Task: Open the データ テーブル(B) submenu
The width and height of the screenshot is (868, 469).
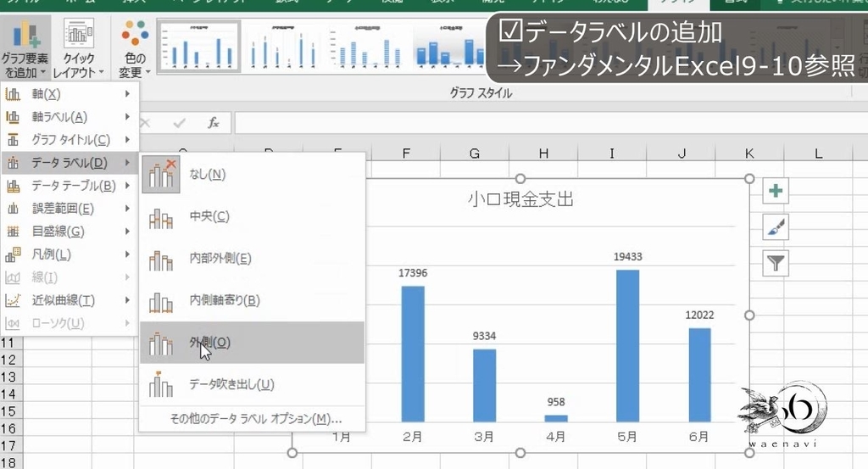Action: [70, 186]
